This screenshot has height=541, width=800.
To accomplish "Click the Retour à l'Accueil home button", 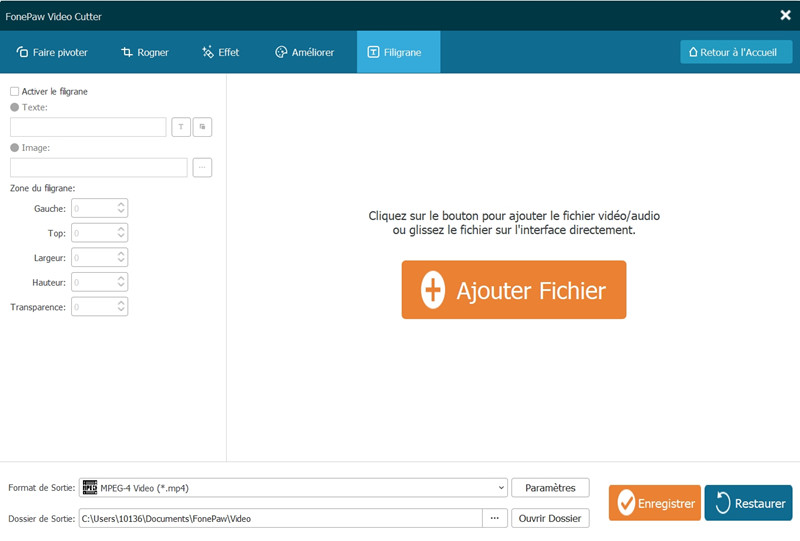I will pyautogui.click(x=736, y=52).
